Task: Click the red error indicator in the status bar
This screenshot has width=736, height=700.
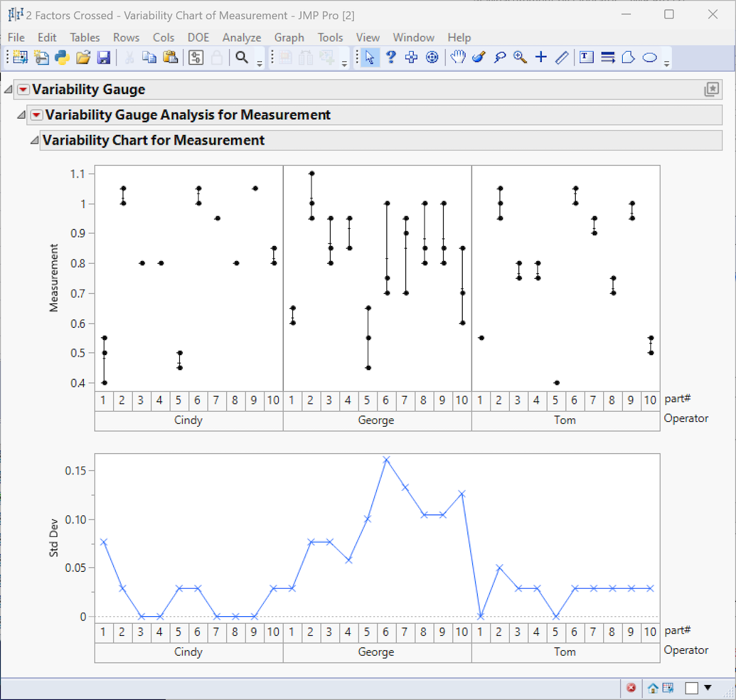Action: (631, 688)
